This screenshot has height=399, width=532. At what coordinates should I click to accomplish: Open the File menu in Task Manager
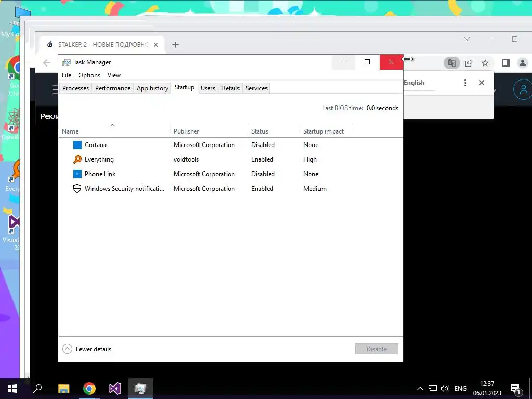point(66,75)
